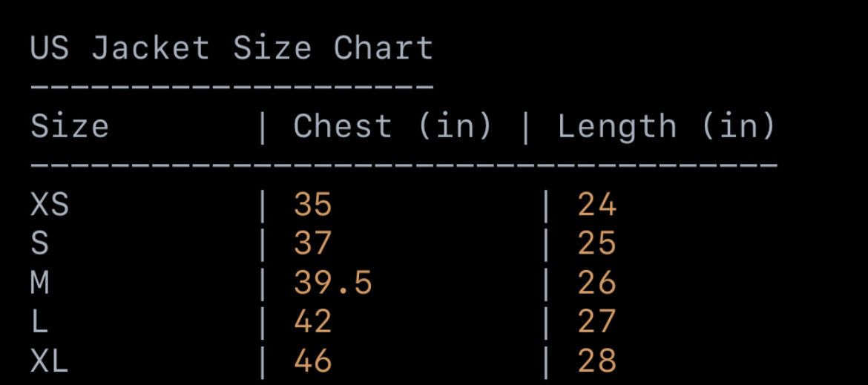The height and width of the screenshot is (385, 868).
Task: Select the chest value 46
Action: (x=312, y=361)
